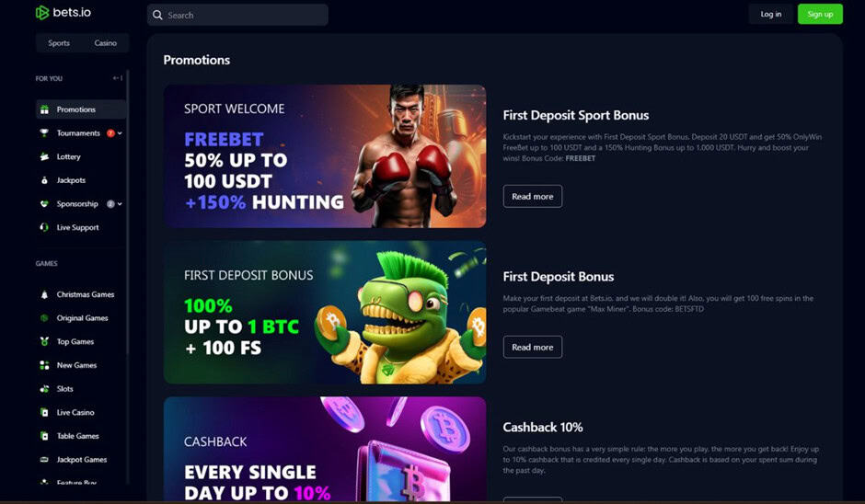The width and height of the screenshot is (865, 504).
Task: Open New Games in the sidebar
Action: click(76, 365)
